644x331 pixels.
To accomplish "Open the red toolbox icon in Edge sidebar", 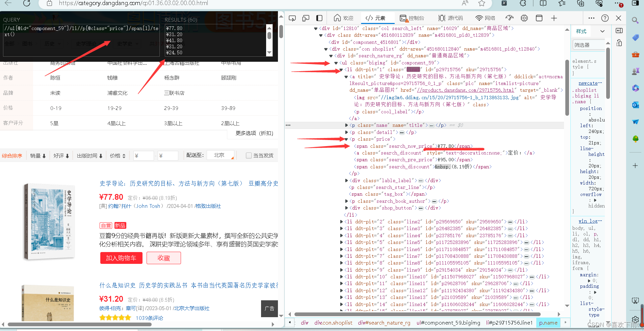I will pos(635,54).
